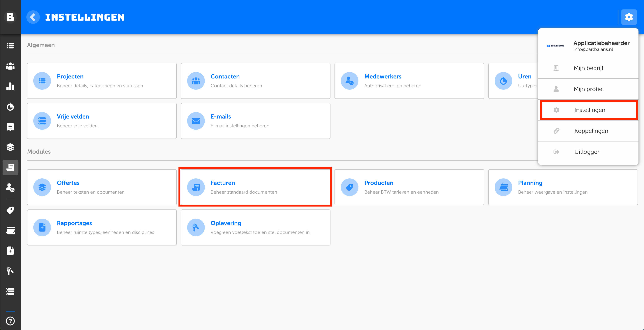Select Mijn bedrijf from user menu
This screenshot has height=330, width=644.
[x=588, y=68]
